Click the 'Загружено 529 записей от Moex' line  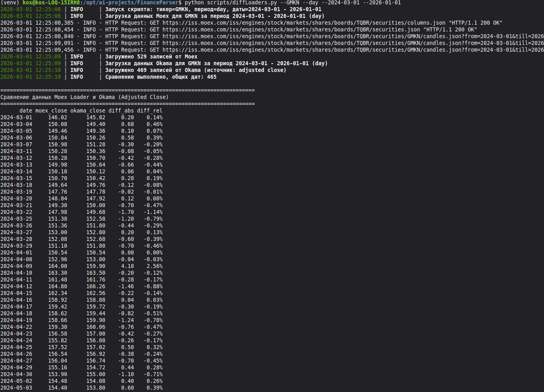[x=151, y=56]
